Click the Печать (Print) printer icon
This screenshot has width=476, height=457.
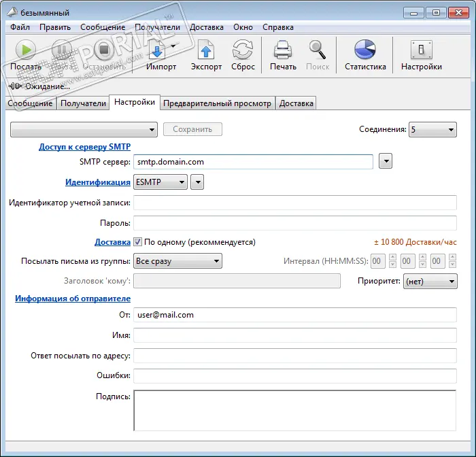point(283,50)
